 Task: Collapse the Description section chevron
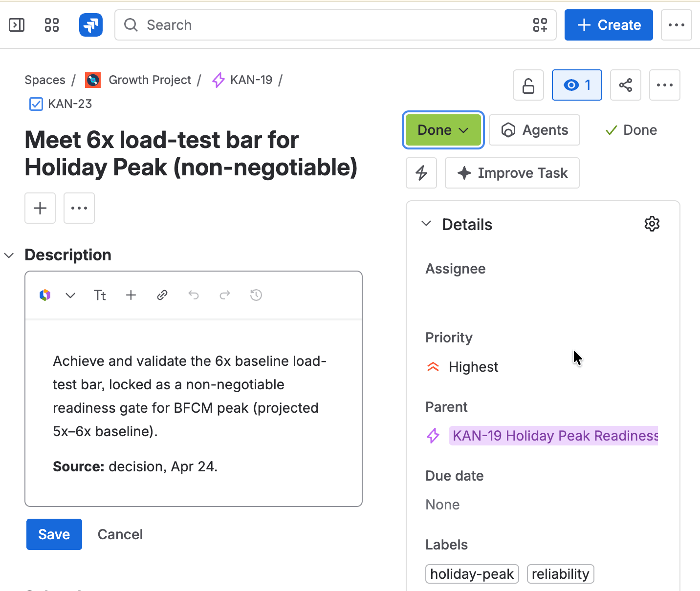9,255
